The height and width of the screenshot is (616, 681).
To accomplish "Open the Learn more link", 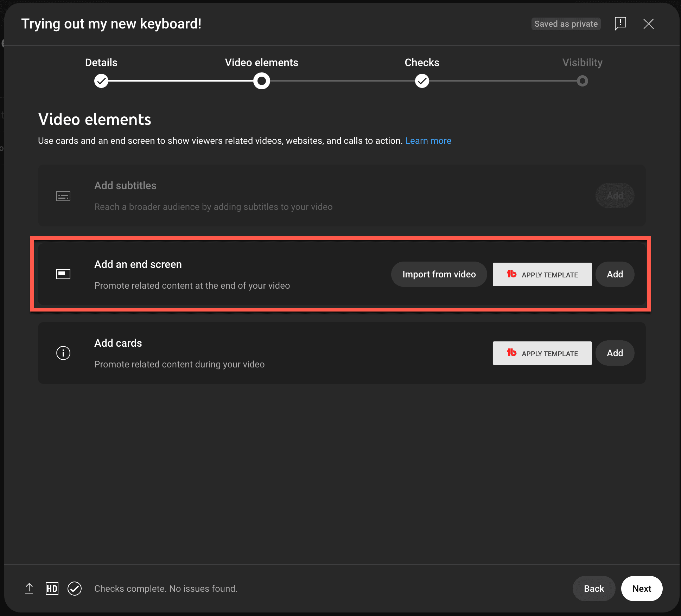I will [x=428, y=141].
